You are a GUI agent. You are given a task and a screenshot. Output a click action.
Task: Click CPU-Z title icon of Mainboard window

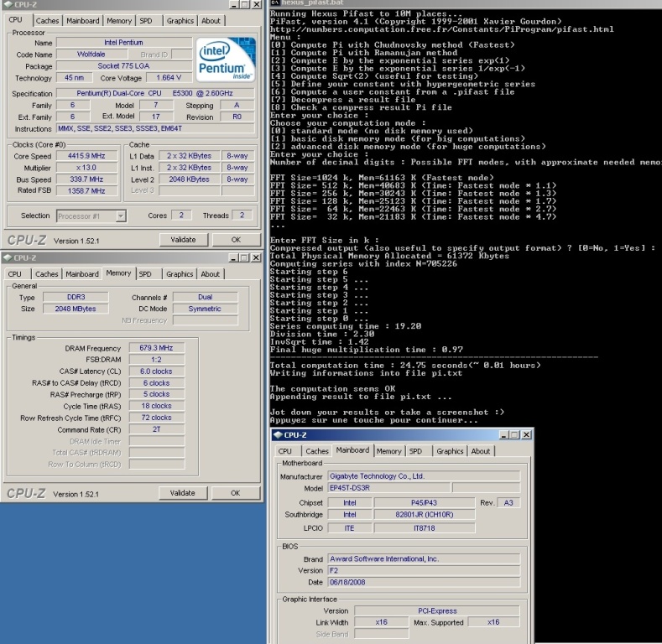[x=278, y=434]
